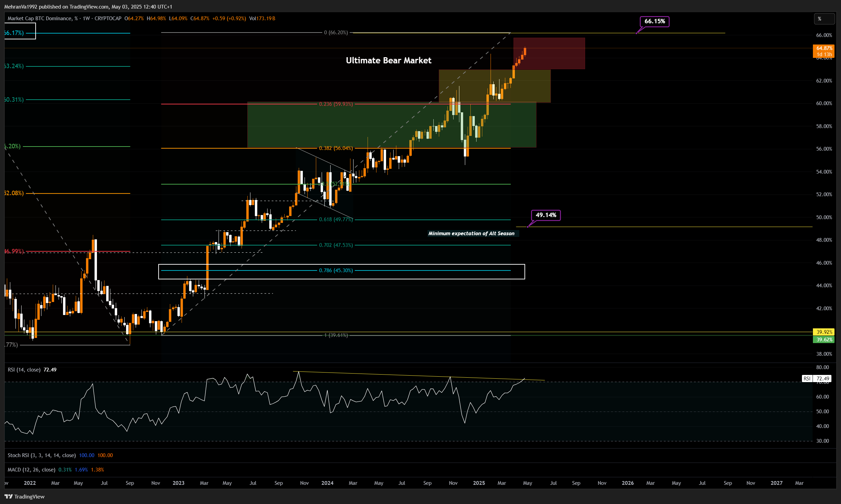Click the 80.00 tick on the RSI axis
Image resolution: width=841 pixels, height=504 pixels.
pos(823,367)
